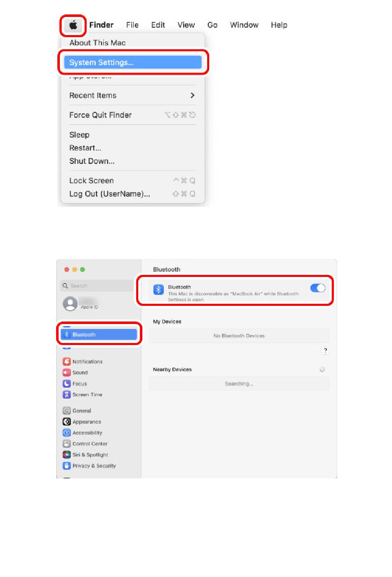Click the Searching… row under Nearby Devices
The image size is (392, 577).
[239, 384]
